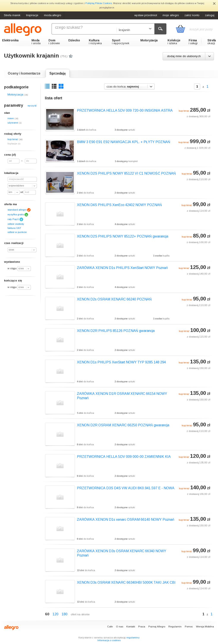Open the Motoryzacja menu category
The image size is (218, 644).
(149, 40)
